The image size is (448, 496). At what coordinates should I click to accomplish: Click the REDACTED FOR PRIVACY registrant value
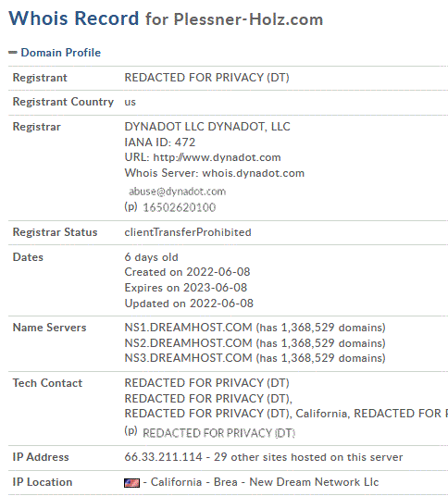coord(206,78)
